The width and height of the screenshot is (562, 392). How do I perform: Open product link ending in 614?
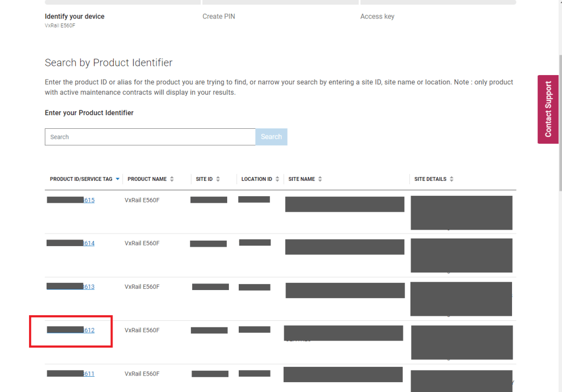click(x=88, y=243)
